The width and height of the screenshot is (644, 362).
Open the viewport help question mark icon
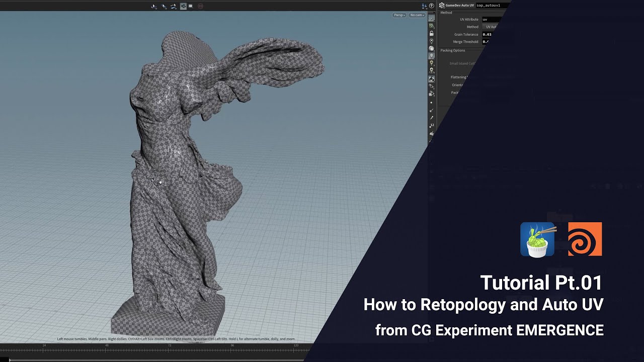[432, 6]
